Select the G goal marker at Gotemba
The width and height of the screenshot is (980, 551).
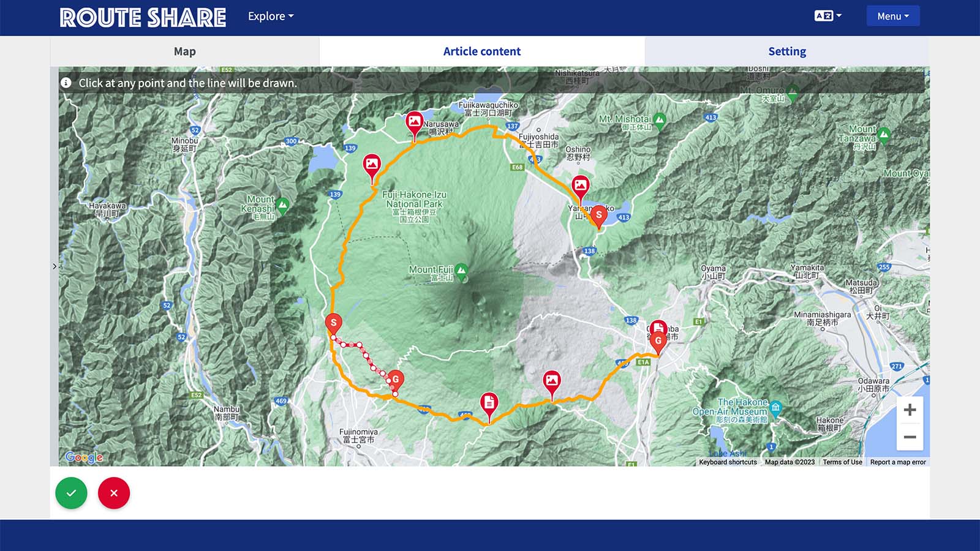658,342
